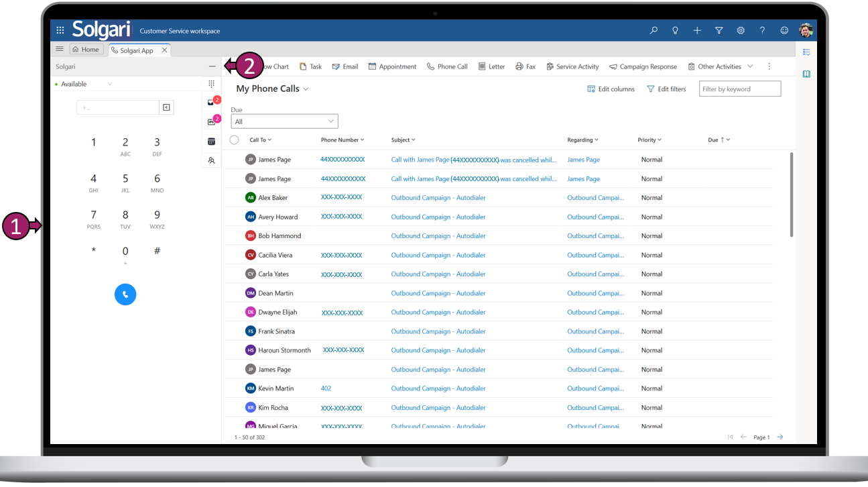Open the contacts icon in Solgari sidebar
Screen dimensions: 868x487
(x=211, y=160)
